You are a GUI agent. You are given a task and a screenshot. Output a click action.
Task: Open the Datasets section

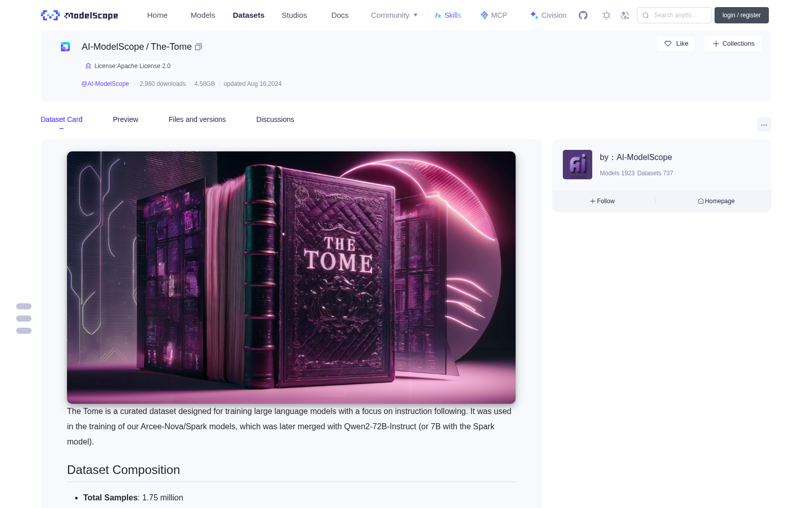pos(249,15)
